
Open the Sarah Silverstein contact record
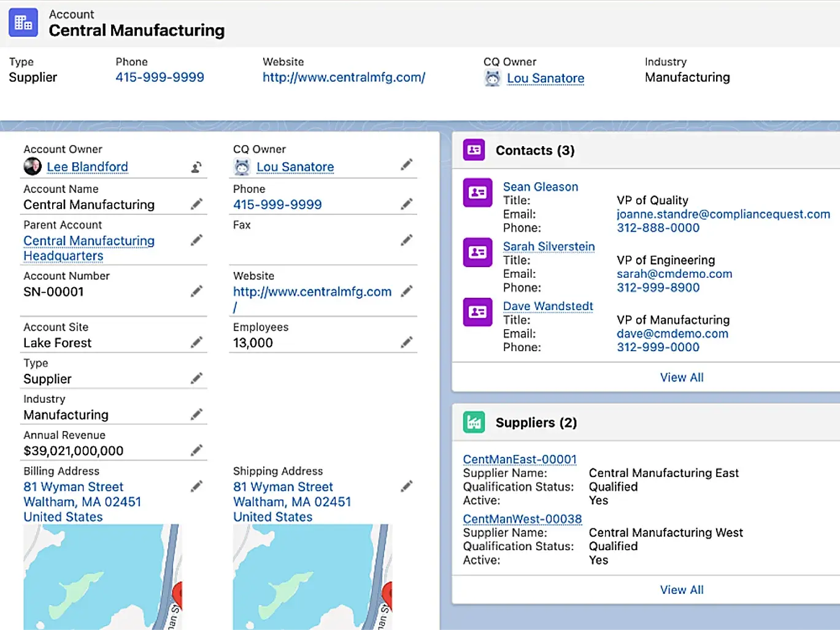[549, 246]
